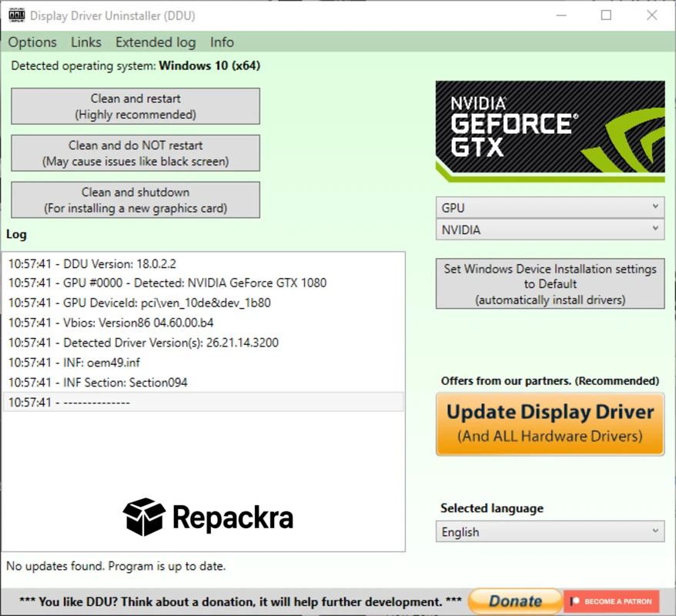Open the Options menu

tap(32, 42)
